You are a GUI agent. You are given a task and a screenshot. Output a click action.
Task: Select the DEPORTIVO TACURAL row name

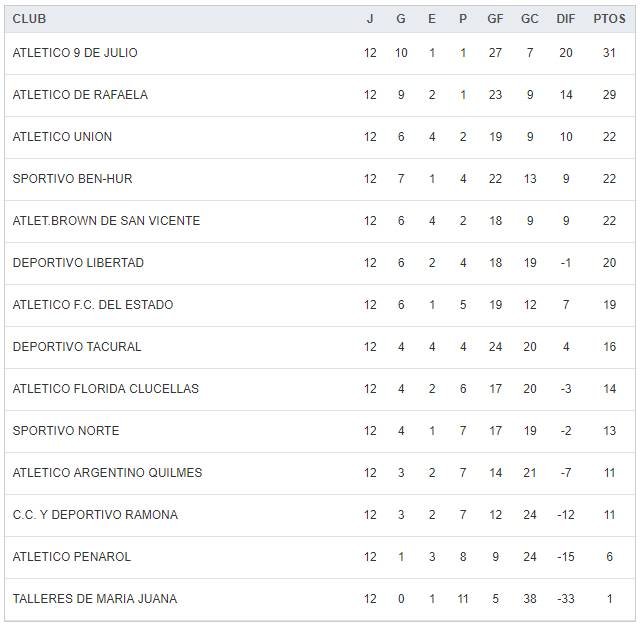click(x=77, y=347)
